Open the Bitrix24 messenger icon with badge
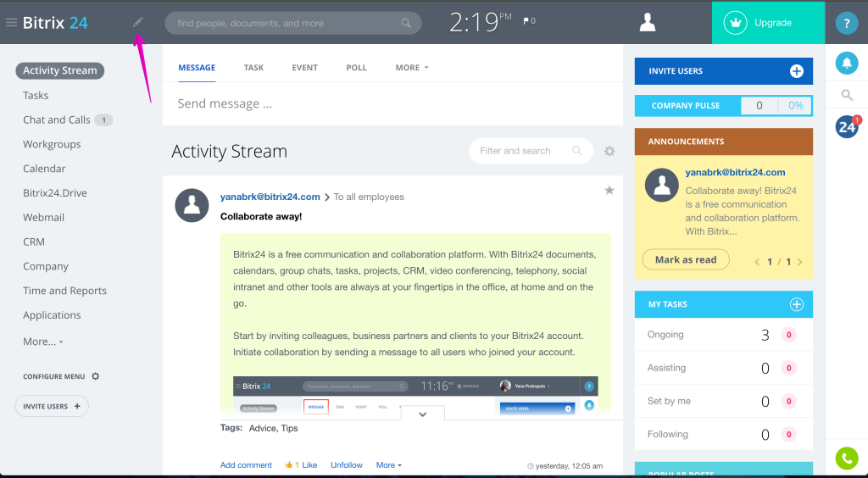 point(848,126)
